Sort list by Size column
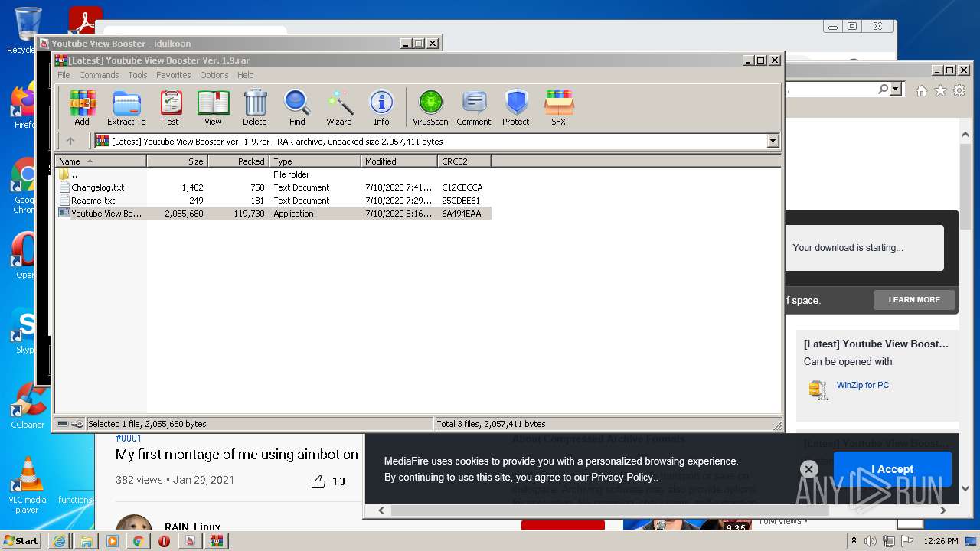Viewport: 980px width, 551px height. [x=177, y=161]
